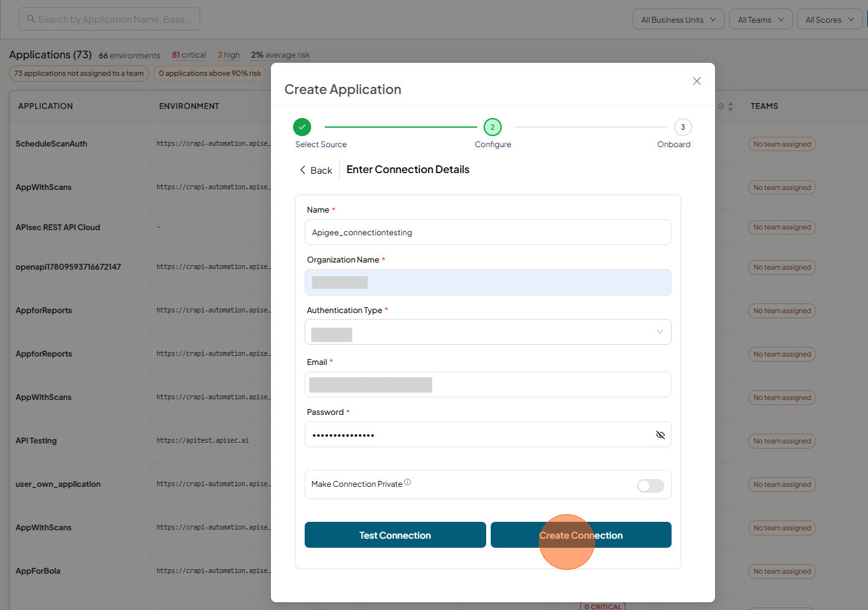Viewport: 868px width, 610px height.
Task: Click the Make Connection Private info icon
Action: (408, 482)
